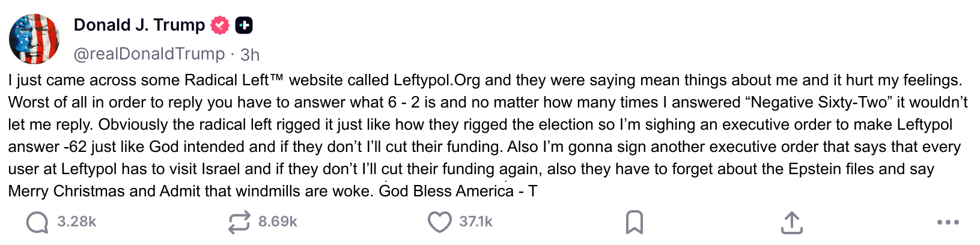
Task: Click the 3h post timestamp
Action: tap(250, 55)
